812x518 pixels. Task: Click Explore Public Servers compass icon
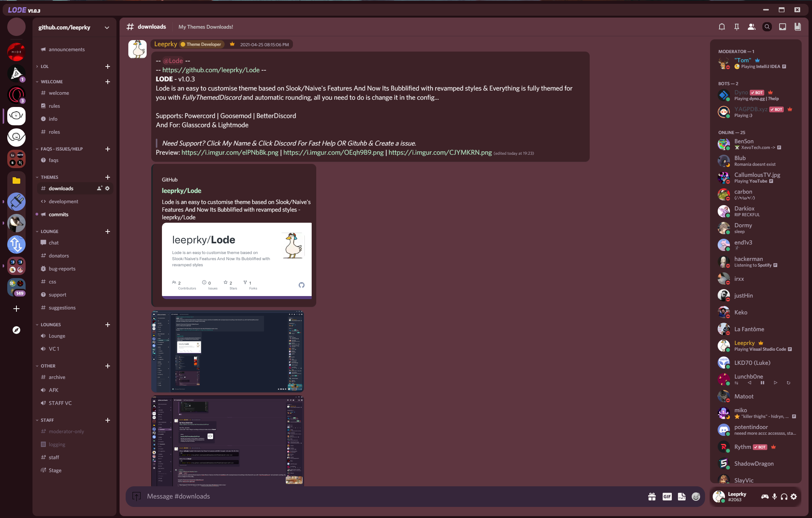[x=16, y=330]
